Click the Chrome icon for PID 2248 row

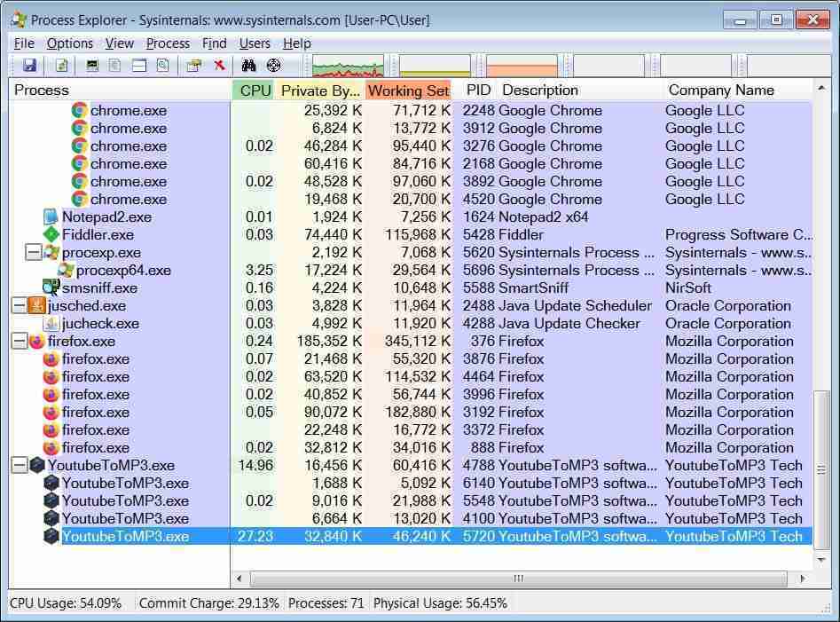click(79, 110)
